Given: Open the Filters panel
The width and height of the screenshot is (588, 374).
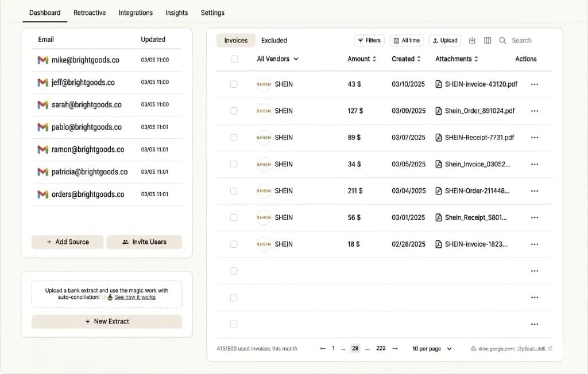Looking at the screenshot, I should click(x=369, y=40).
